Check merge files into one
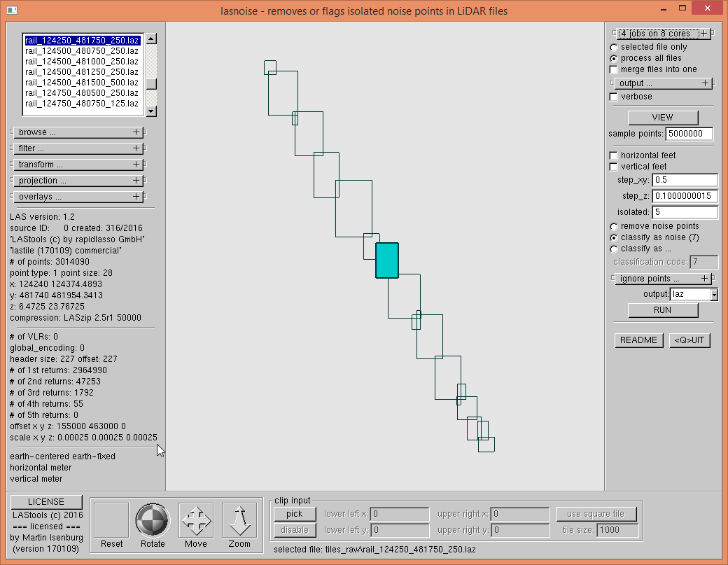728x565 pixels. [x=614, y=69]
